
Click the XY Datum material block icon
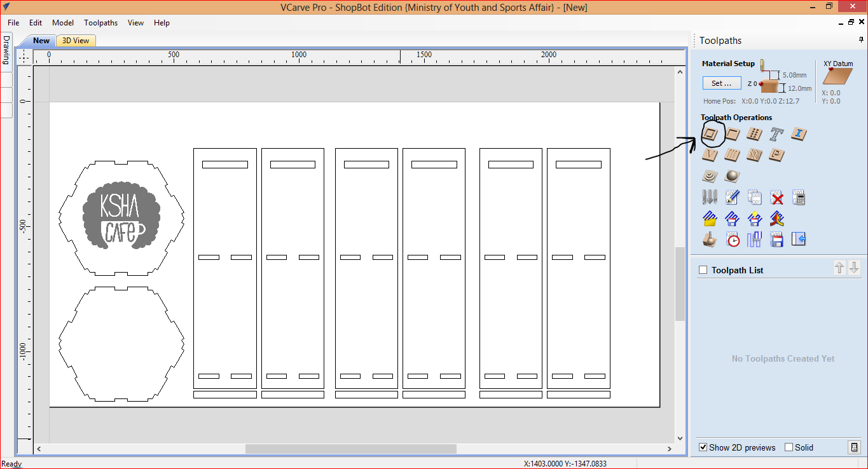837,77
